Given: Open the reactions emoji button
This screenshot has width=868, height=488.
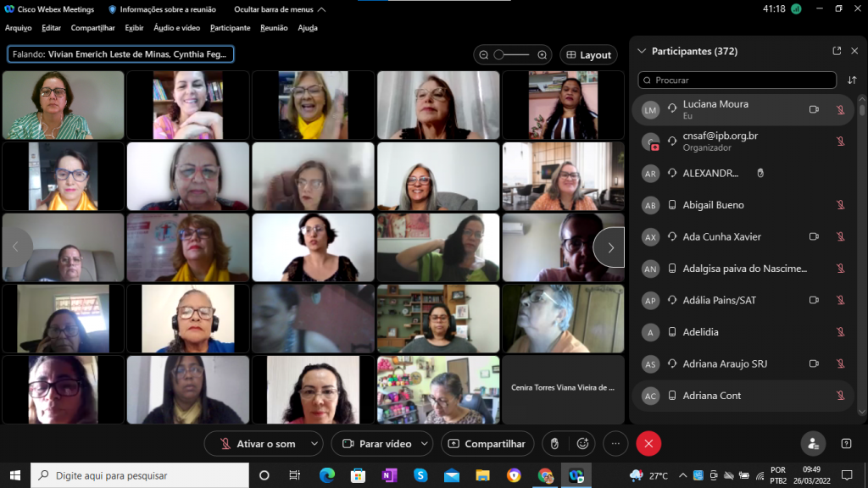Looking at the screenshot, I should [x=582, y=443].
